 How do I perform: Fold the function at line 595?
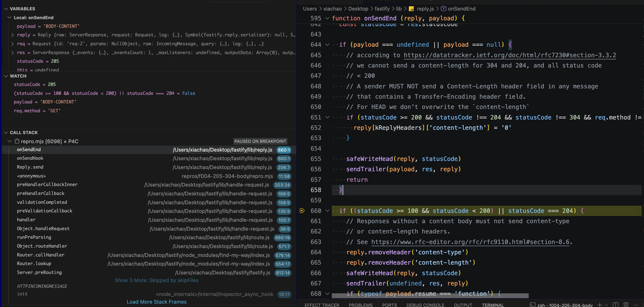tap(327, 18)
